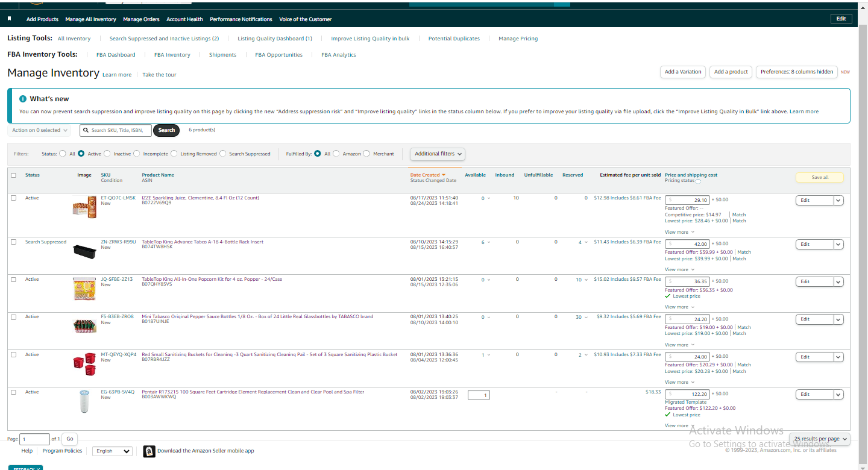
Task: Click the Amazon Seller app icon in footer
Action: coord(149,451)
